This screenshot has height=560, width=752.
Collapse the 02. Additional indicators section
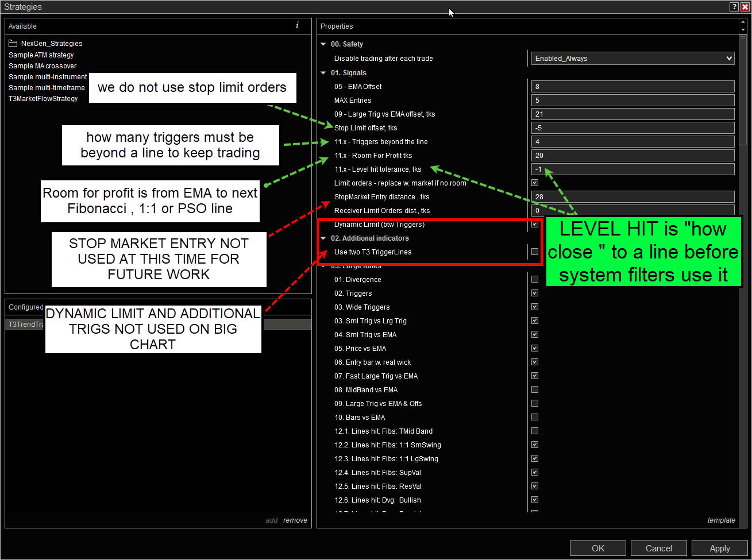(x=324, y=238)
